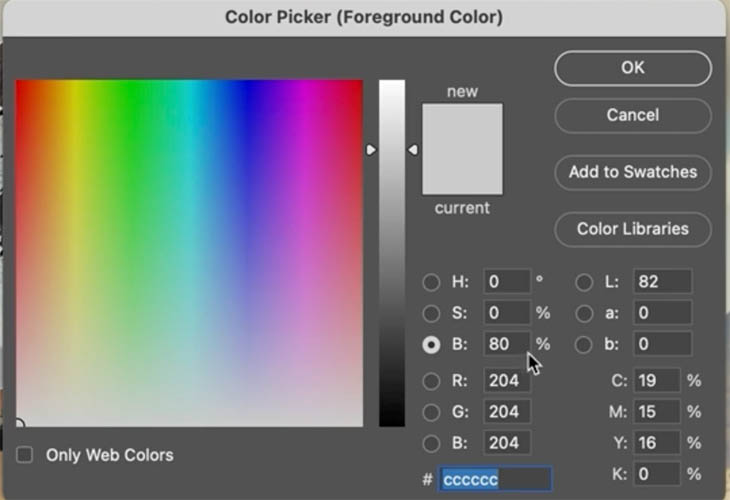Select the G green radio button
Viewport: 730px width, 500px height.
click(431, 412)
